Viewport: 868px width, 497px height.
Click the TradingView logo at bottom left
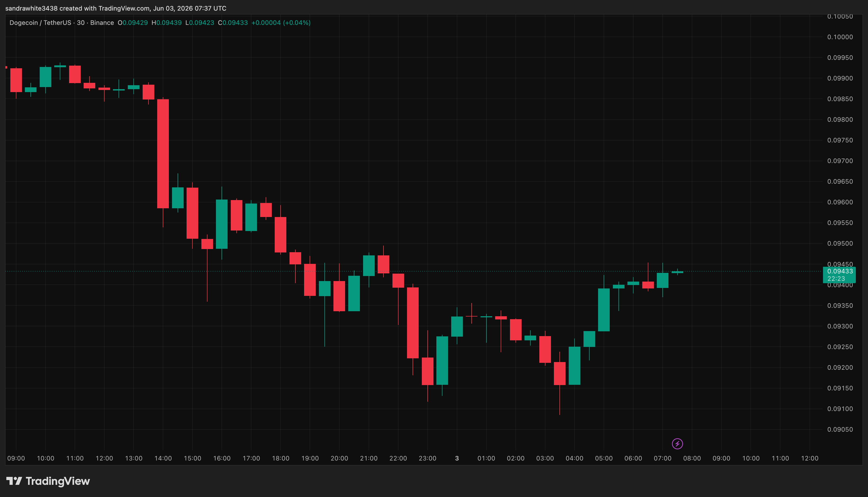click(x=48, y=481)
